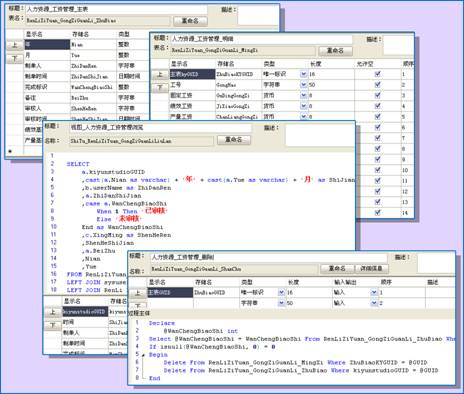The image size is (464, 394).
Task: Move row up with 上 in 主表 window
Action: click(15, 45)
